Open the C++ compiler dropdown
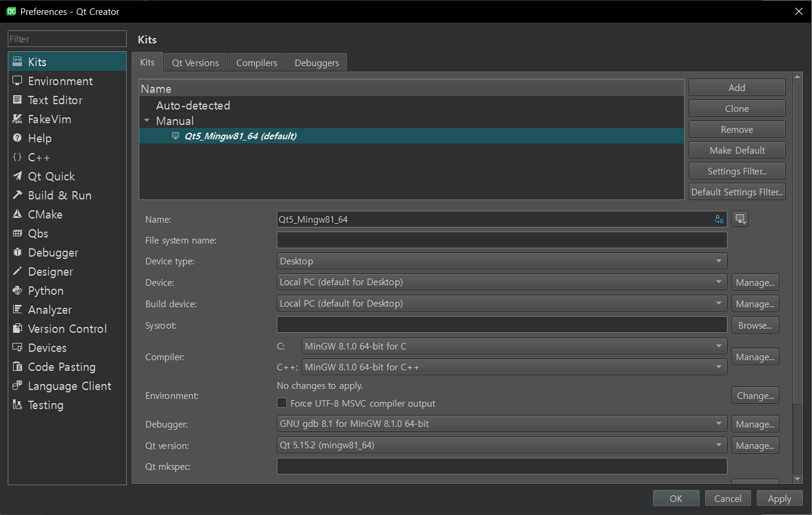The height and width of the screenshot is (515, 812). click(514, 367)
